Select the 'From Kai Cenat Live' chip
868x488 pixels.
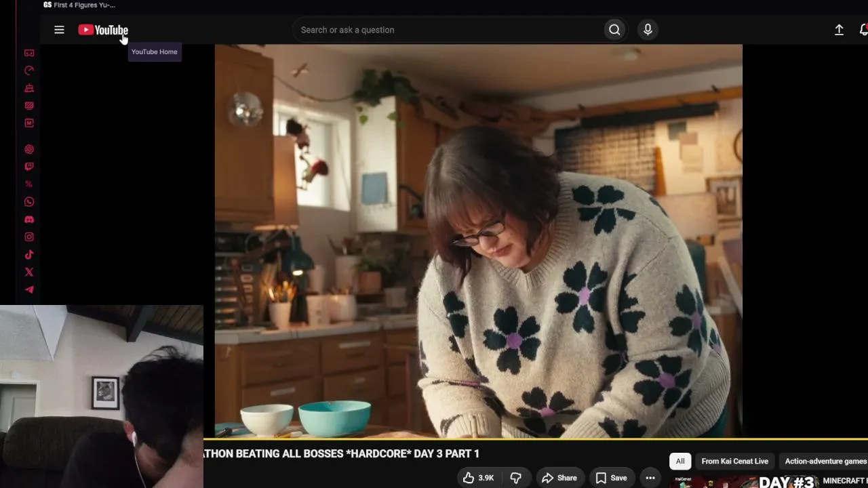735,461
